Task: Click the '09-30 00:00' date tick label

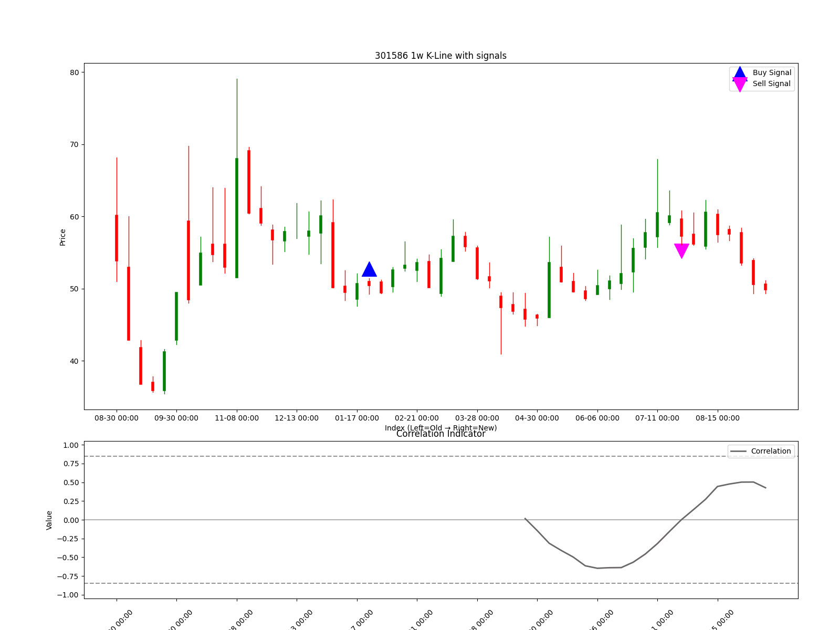Action: 176,418
